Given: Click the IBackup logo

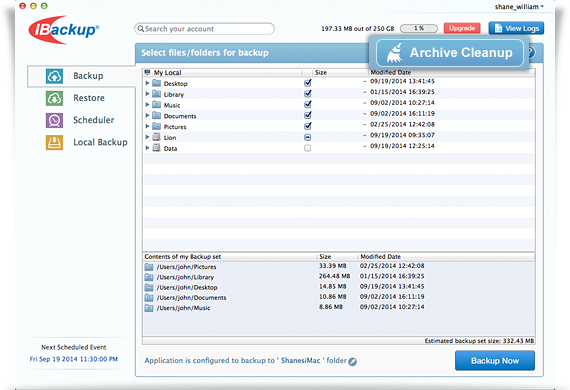Looking at the screenshot, I should pos(64,30).
